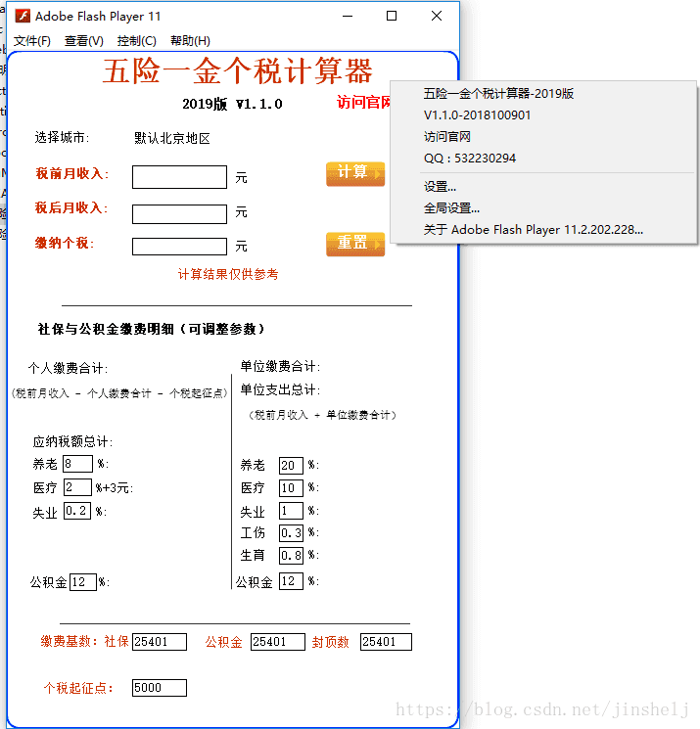The height and width of the screenshot is (729, 700).
Task: Edit the employer 工伤 field showing 0.3
Action: click(291, 532)
